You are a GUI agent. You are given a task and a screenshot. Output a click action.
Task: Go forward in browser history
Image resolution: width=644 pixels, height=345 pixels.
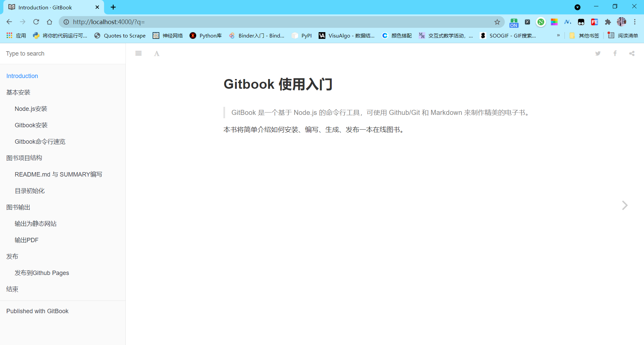pyautogui.click(x=22, y=22)
